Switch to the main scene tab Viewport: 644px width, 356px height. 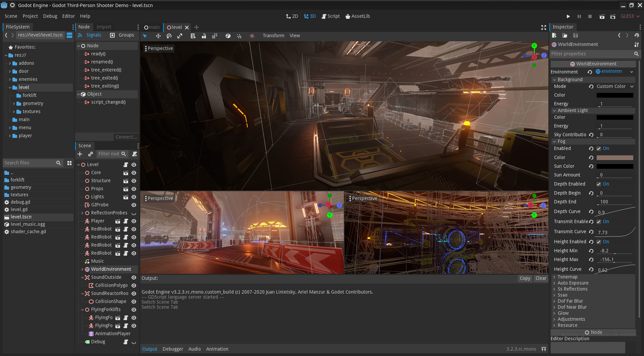[x=152, y=27]
